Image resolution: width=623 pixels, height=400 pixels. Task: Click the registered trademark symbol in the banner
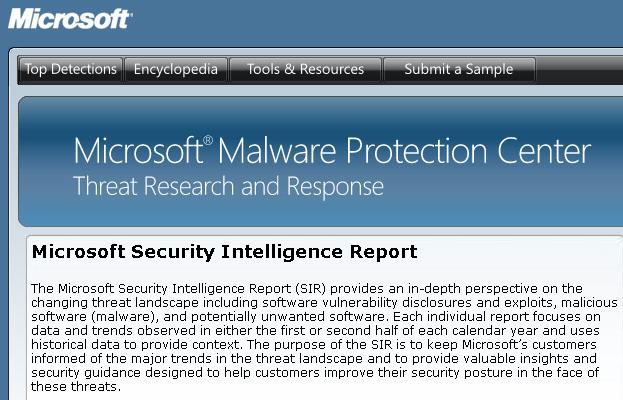[208, 140]
